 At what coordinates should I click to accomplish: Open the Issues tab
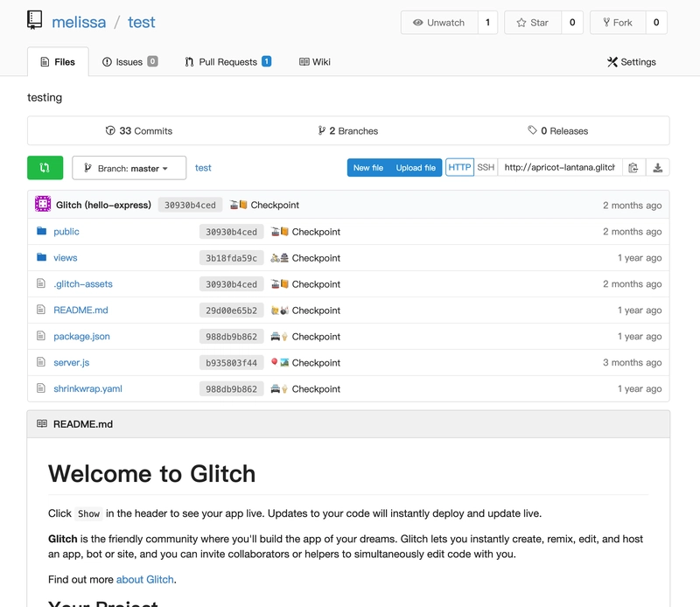129,62
